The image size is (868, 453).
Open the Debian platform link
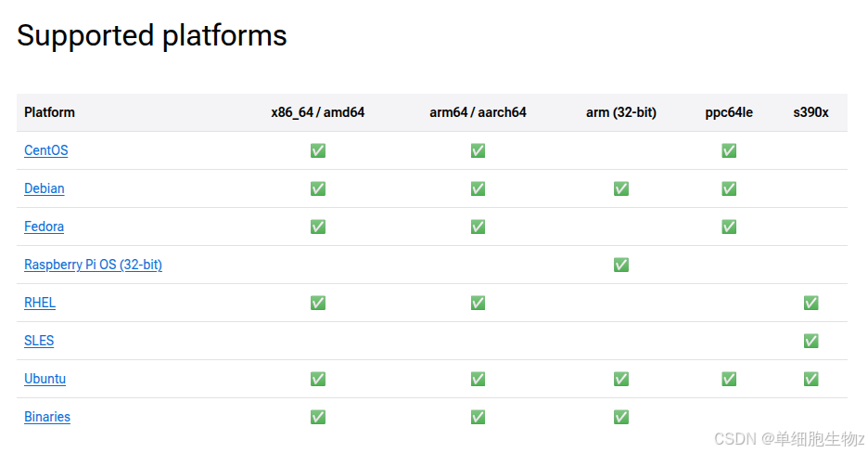[x=45, y=188]
